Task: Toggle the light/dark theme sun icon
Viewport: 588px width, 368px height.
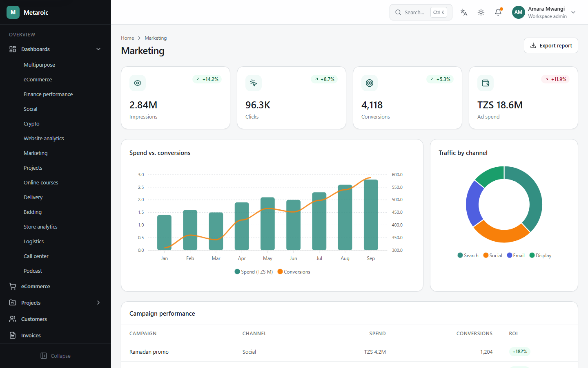Action: pos(481,12)
